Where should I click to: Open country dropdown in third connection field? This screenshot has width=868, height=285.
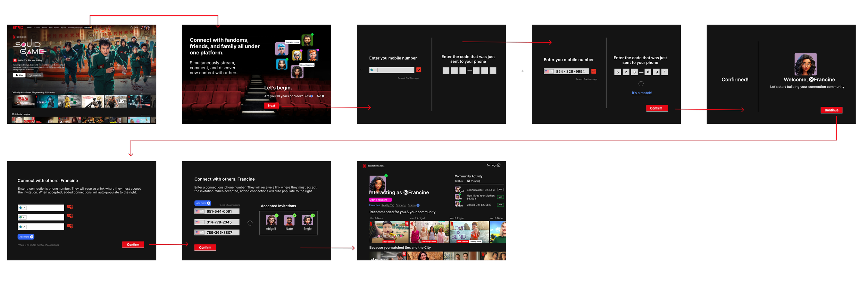[23, 227]
